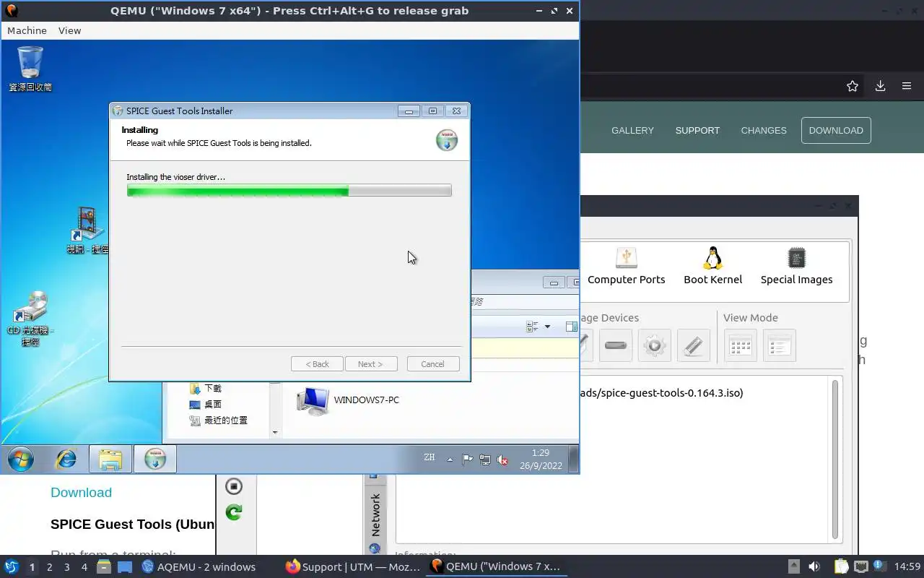Follow the Download link on webpage
Image resolution: width=924 pixels, height=578 pixels.
pyautogui.click(x=81, y=493)
